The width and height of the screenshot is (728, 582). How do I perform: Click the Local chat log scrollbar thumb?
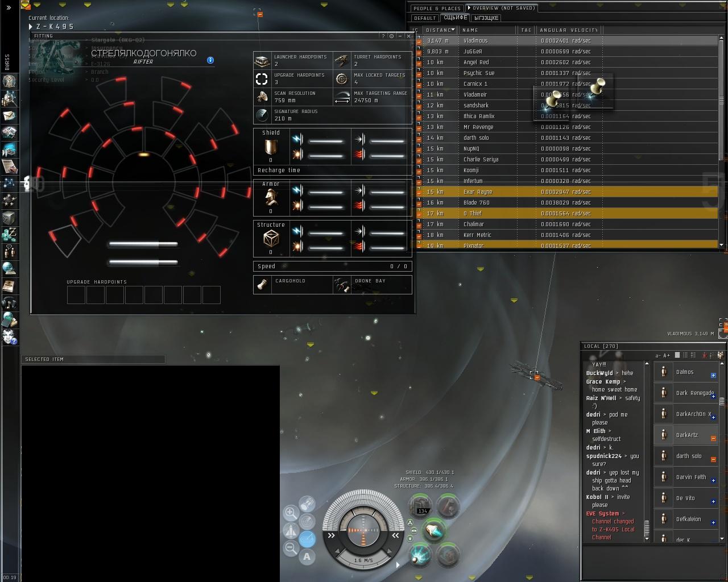click(646, 530)
